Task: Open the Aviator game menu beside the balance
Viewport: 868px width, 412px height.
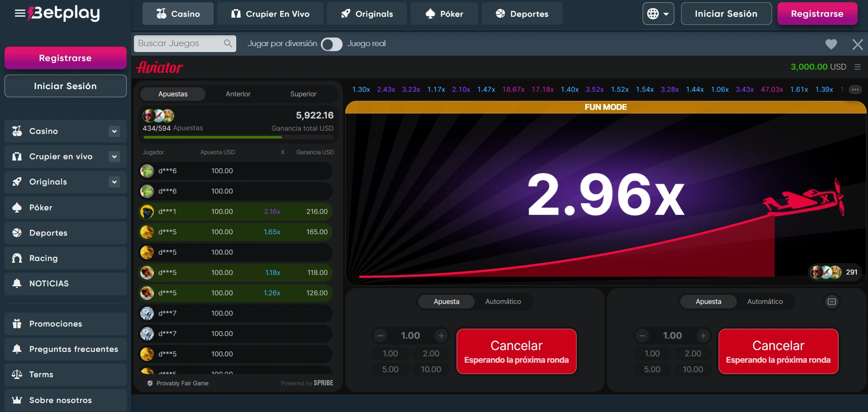Action: point(857,66)
